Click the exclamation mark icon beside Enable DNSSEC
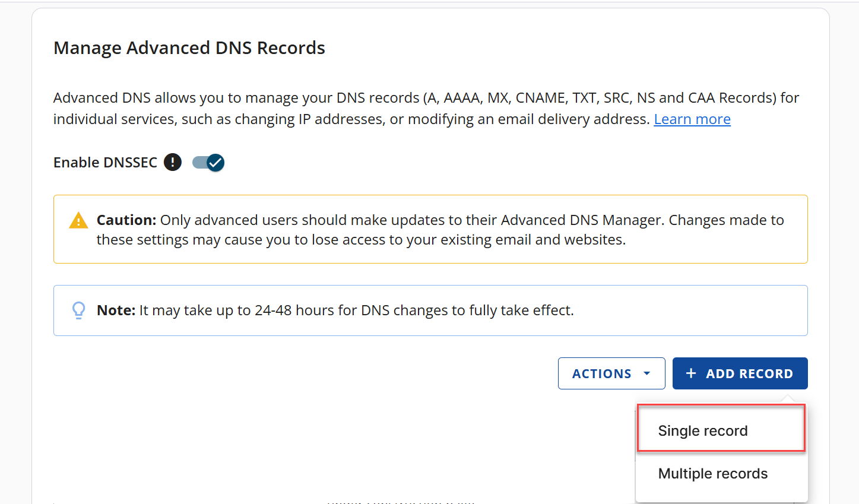 [172, 161]
